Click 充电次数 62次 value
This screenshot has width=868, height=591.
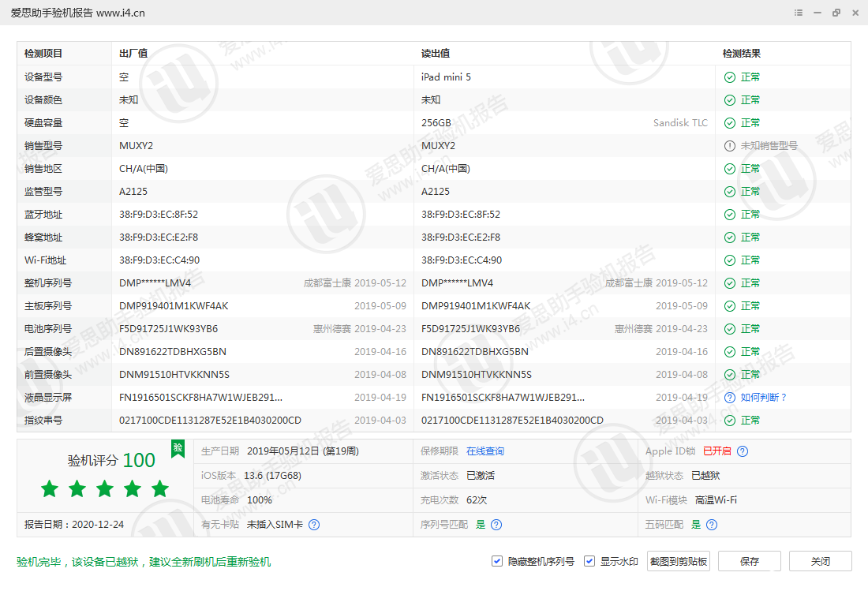(x=477, y=499)
